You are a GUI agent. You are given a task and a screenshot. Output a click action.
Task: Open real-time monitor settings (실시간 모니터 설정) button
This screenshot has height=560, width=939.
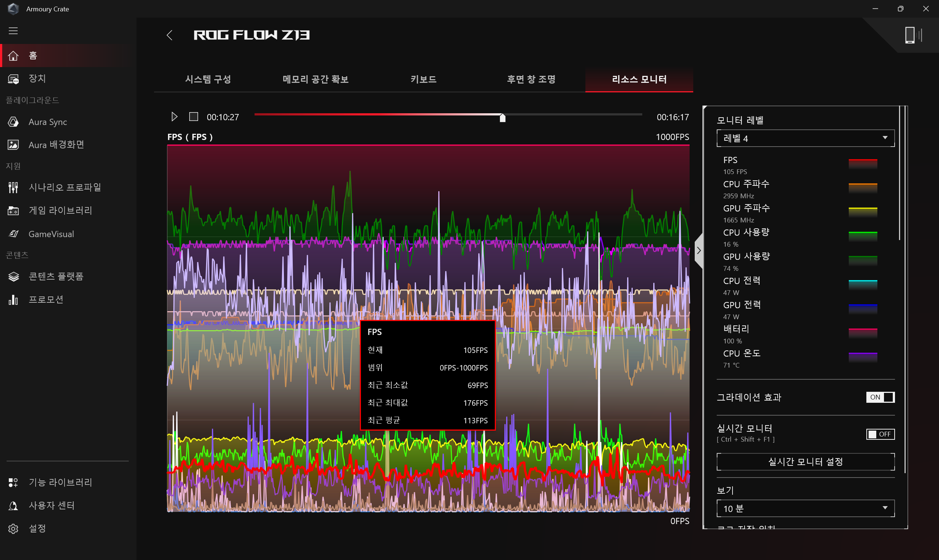(805, 461)
